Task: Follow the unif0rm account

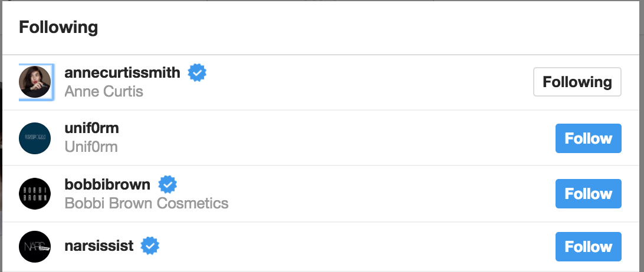Action: click(x=588, y=138)
